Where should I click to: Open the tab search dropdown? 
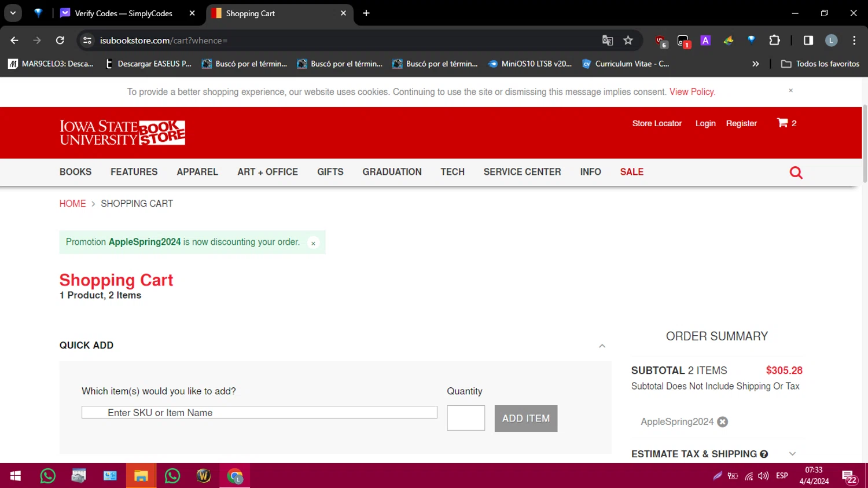click(x=13, y=13)
